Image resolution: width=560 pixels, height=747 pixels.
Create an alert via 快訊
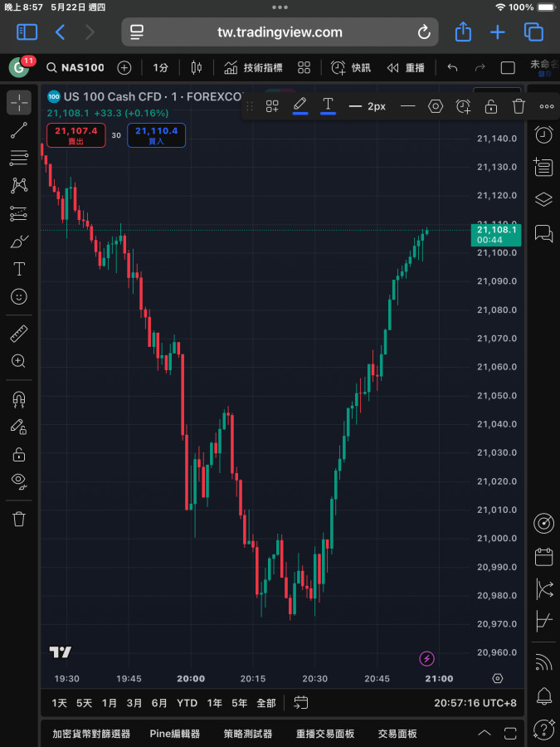(x=350, y=68)
